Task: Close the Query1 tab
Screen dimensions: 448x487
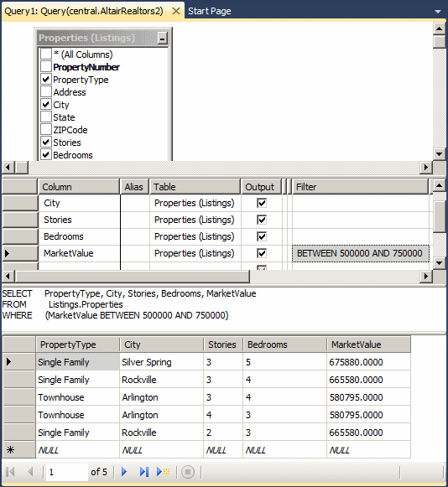Action: pos(176,11)
